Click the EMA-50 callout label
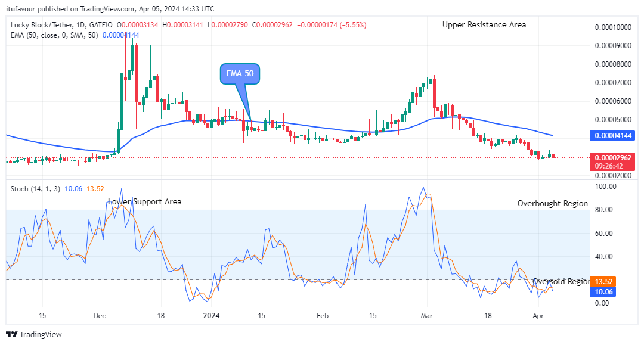644x345 pixels. (x=240, y=74)
